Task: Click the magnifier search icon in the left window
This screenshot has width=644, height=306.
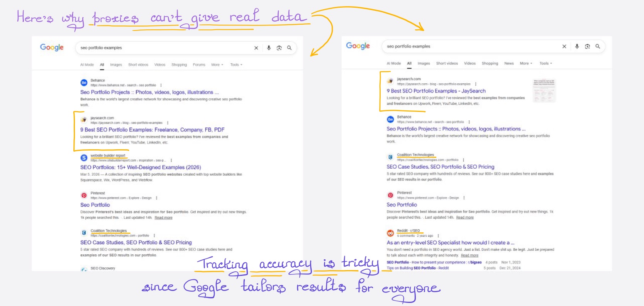Action: (289, 48)
